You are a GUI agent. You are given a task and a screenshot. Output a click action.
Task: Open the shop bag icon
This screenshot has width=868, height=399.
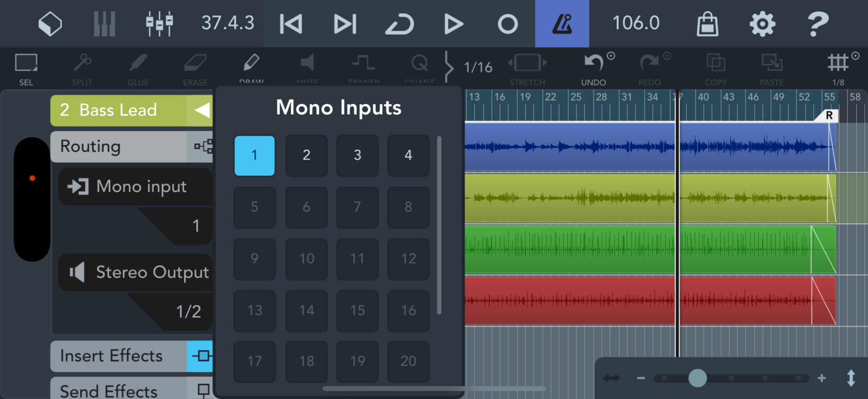click(707, 24)
